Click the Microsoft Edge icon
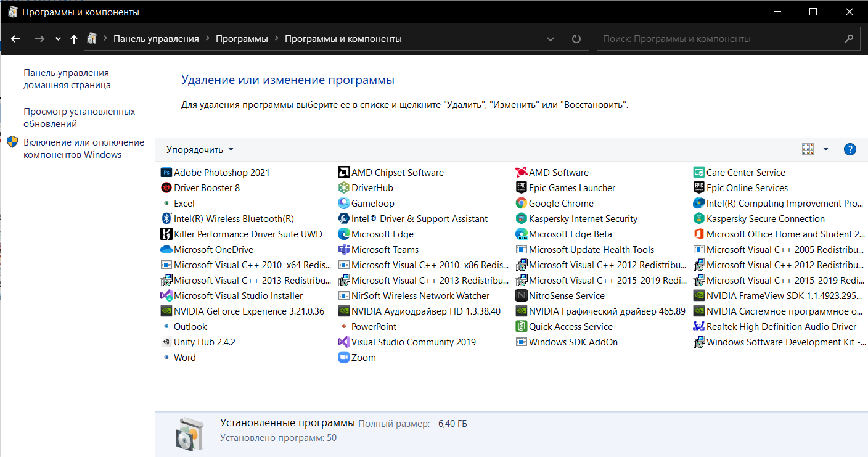Screen dimensions: 868x457 (x=343, y=234)
